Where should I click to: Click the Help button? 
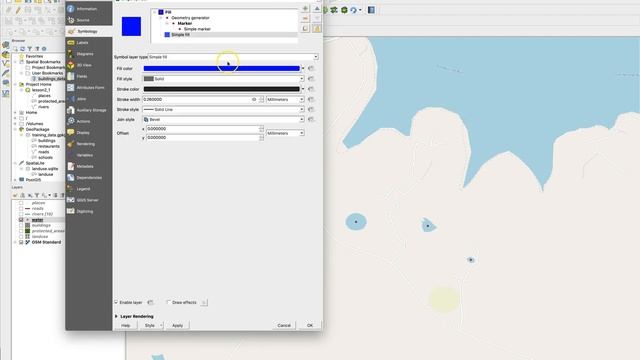126,325
